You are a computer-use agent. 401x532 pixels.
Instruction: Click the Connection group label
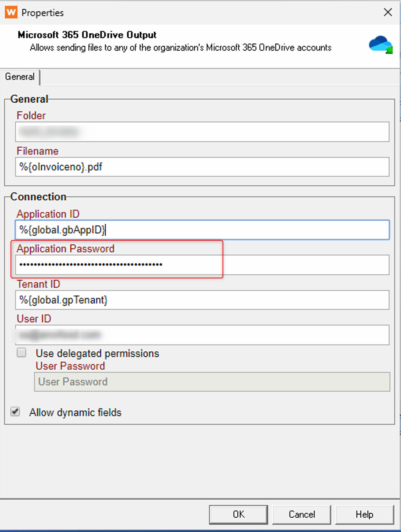38,197
